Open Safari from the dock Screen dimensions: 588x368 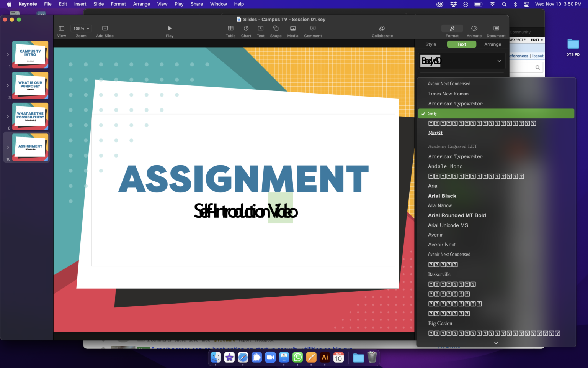coord(243,357)
